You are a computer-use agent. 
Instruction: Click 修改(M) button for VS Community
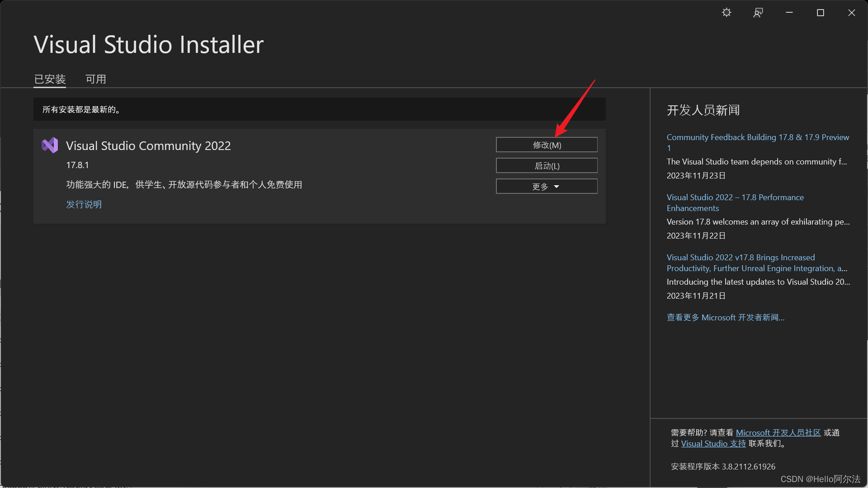[x=547, y=145]
